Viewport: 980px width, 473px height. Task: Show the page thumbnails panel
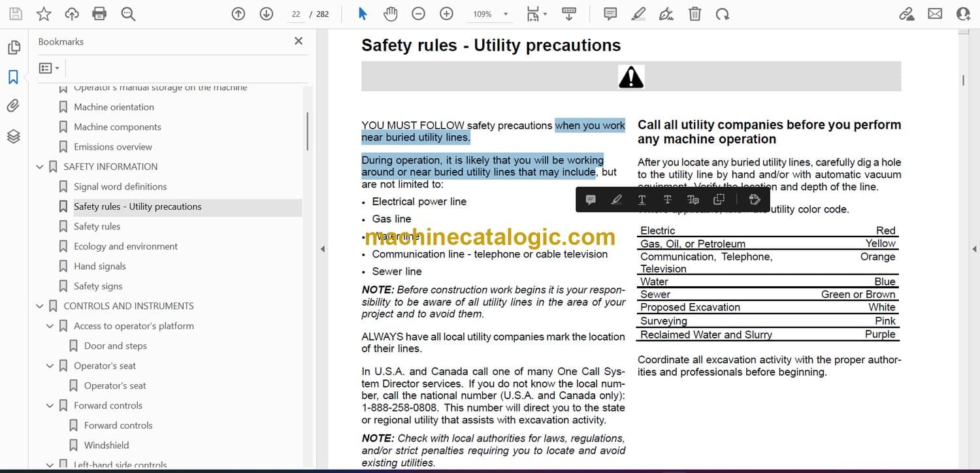point(14,48)
